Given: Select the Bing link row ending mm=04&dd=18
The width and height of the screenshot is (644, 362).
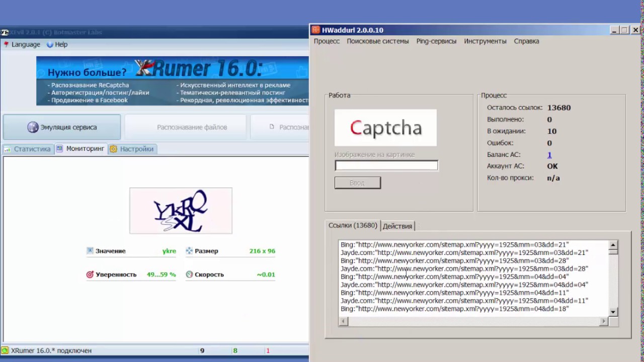Looking at the screenshot, I should click(455, 309).
